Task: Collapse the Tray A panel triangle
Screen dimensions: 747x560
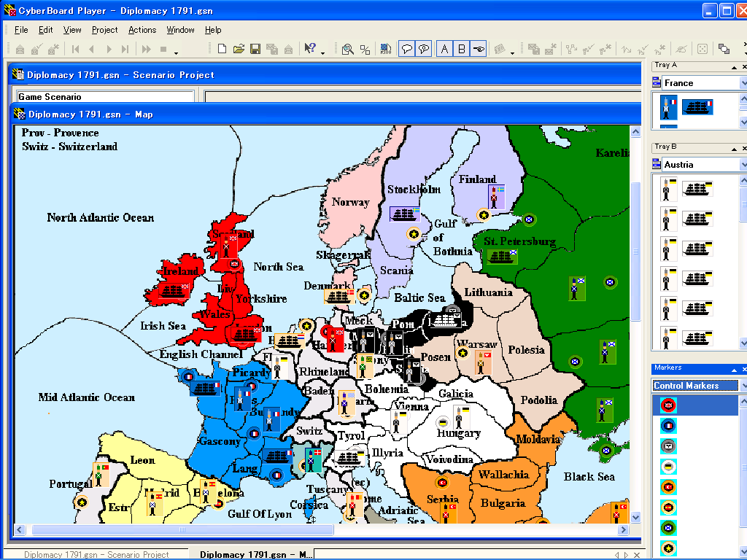Action: [x=734, y=67]
